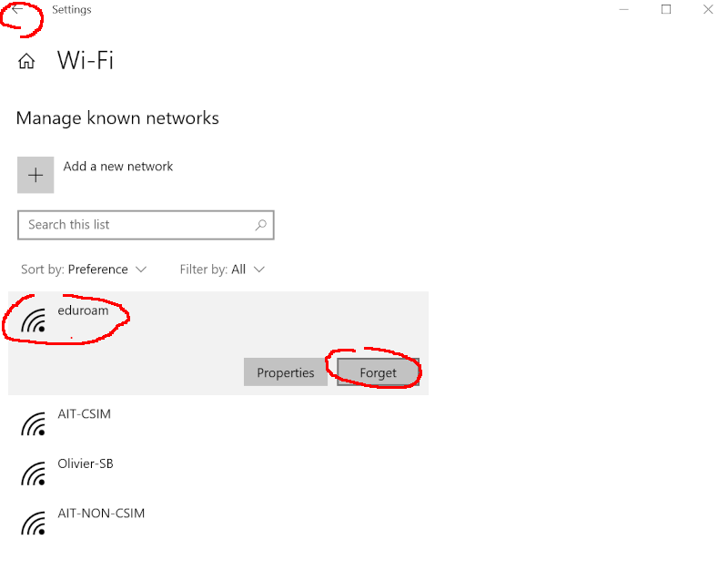Select the AIT-CSIM Wi-Fi signal icon
This screenshot has width=728, height=570.
coord(34,423)
